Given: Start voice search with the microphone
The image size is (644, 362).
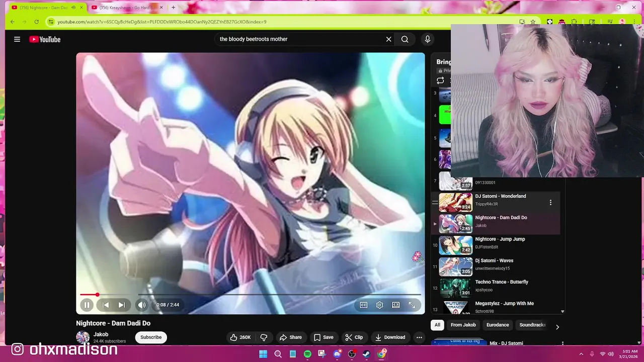Looking at the screenshot, I should click(428, 39).
